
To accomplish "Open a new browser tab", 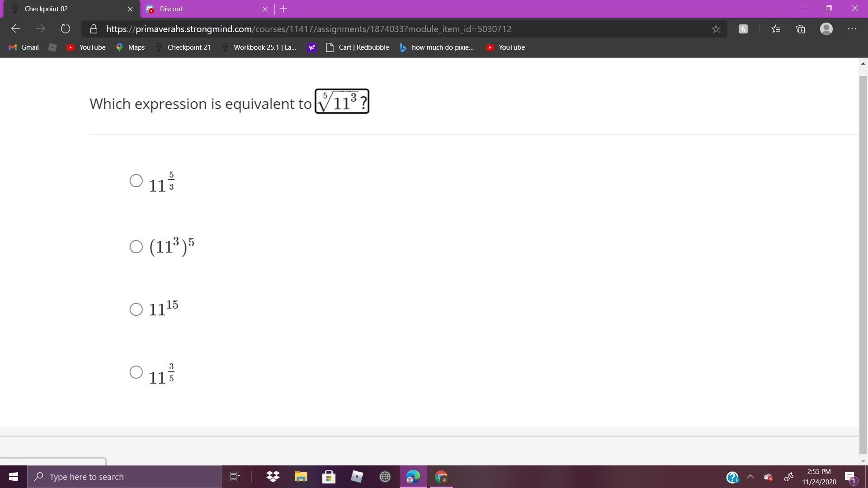I will pyautogui.click(x=283, y=9).
